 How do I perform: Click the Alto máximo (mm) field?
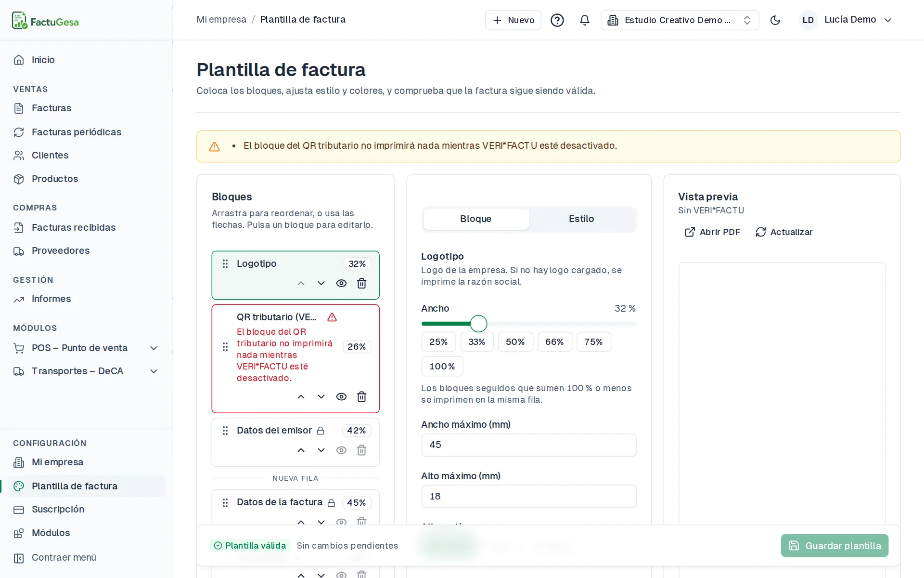coord(529,497)
